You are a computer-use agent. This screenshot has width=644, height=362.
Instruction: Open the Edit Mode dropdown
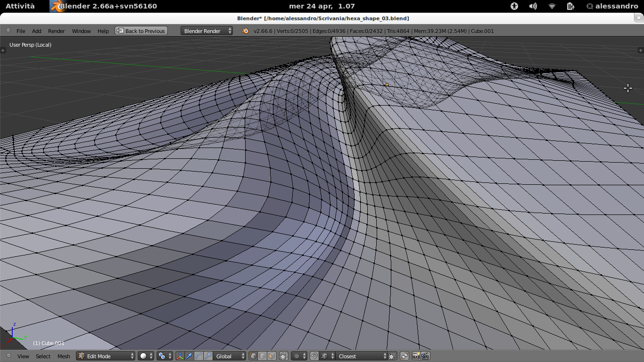pyautogui.click(x=106, y=356)
